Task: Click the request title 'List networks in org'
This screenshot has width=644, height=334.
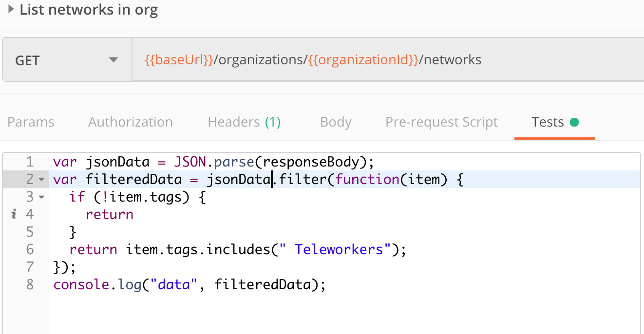Action: [89, 9]
